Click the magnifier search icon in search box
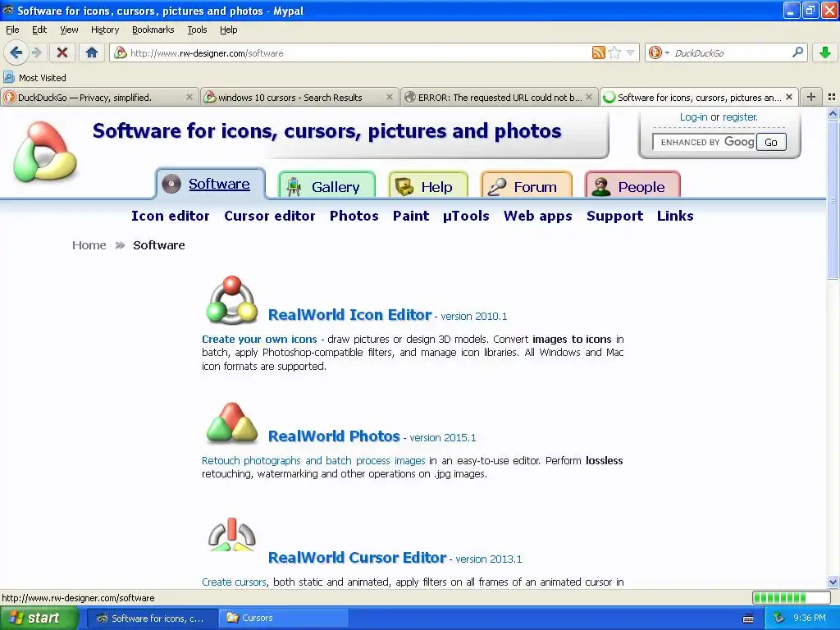This screenshot has height=630, width=840. [x=797, y=52]
